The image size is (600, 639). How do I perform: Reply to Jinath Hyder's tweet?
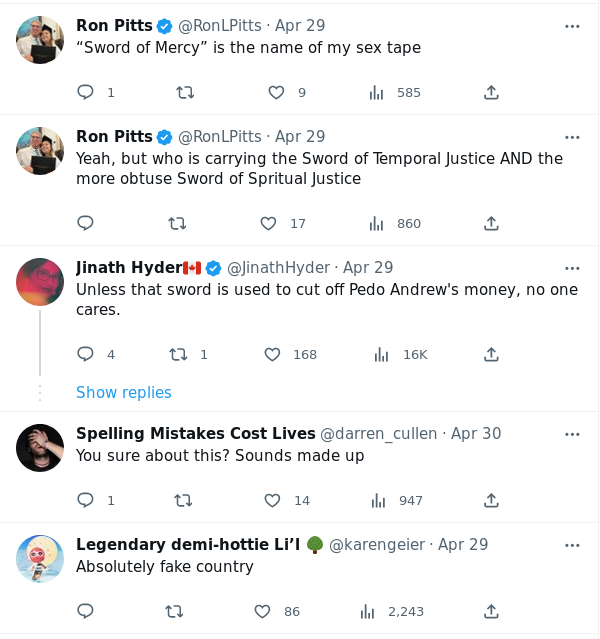coord(86,355)
